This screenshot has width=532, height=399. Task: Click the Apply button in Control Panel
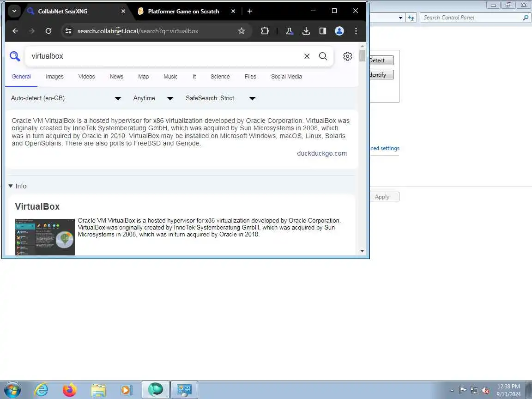click(384, 197)
